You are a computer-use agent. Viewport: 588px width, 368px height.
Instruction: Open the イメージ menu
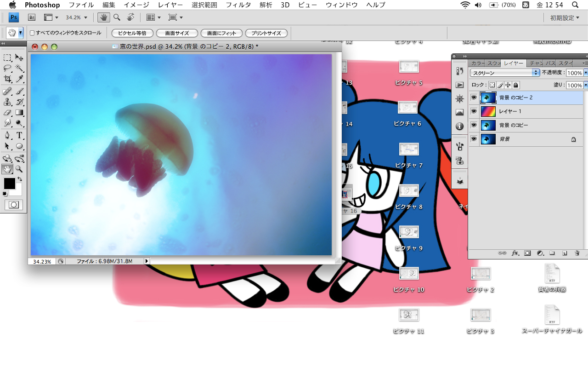pyautogui.click(x=136, y=5)
